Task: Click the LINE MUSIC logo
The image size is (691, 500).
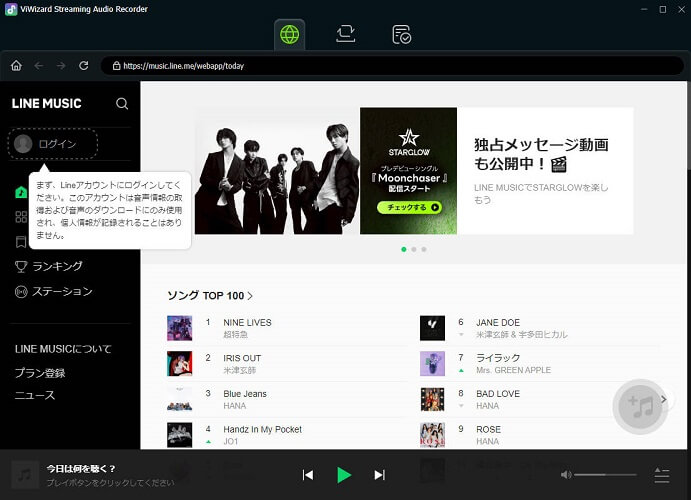Action: pos(47,104)
